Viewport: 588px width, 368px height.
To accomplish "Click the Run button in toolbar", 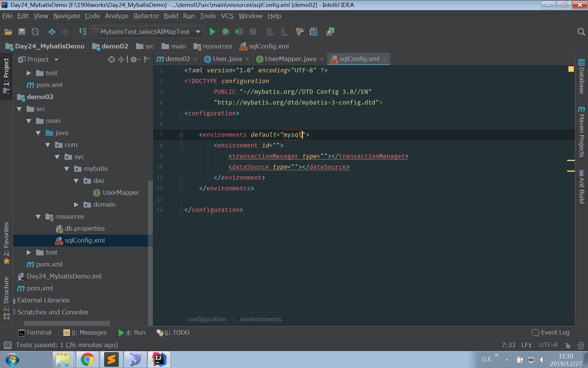I will (x=213, y=32).
